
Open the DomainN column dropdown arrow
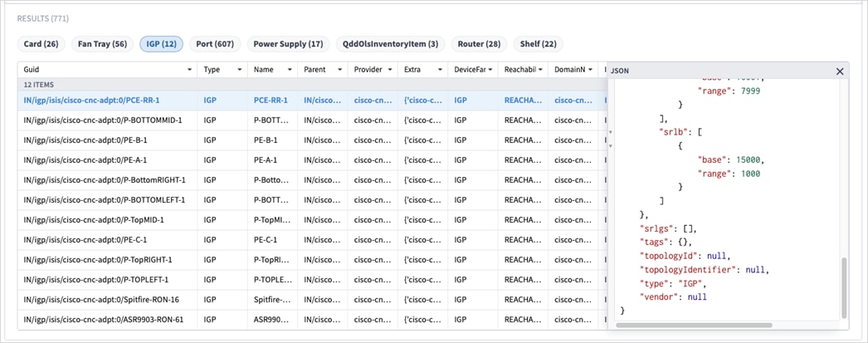[x=590, y=70]
